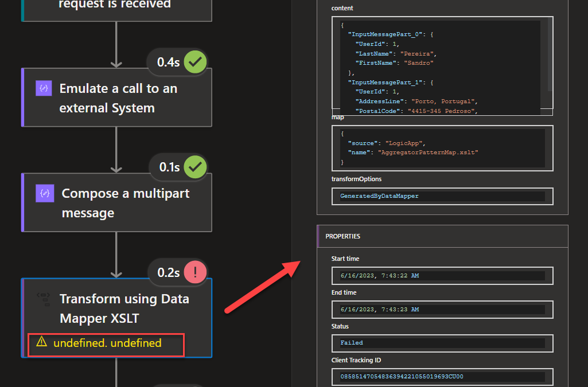Image resolution: width=588 pixels, height=387 pixels.
Task: Click the "4415-345 Pedroso" PostalCode value
Action: (x=441, y=111)
